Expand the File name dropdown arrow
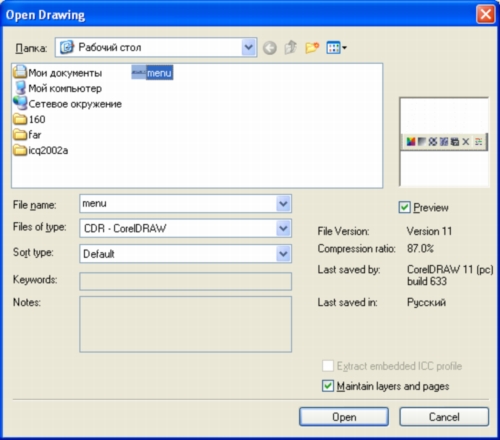Image resolution: width=500 pixels, height=440 pixels. [283, 203]
